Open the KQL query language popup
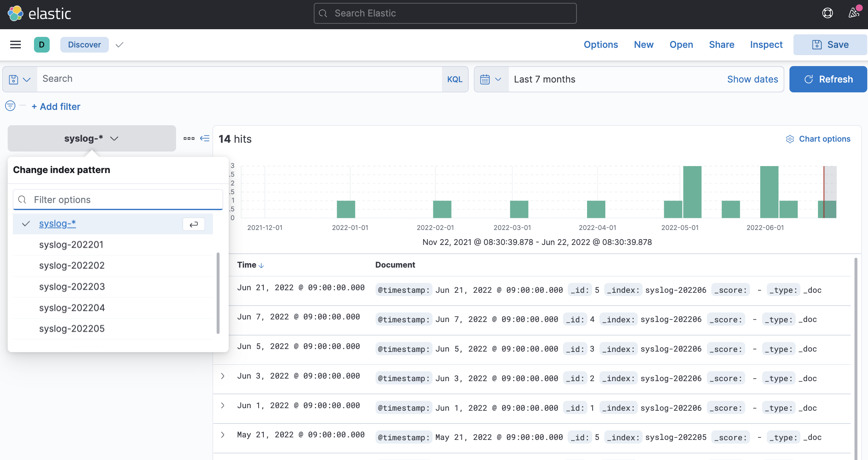The width and height of the screenshot is (868, 460). pos(454,79)
